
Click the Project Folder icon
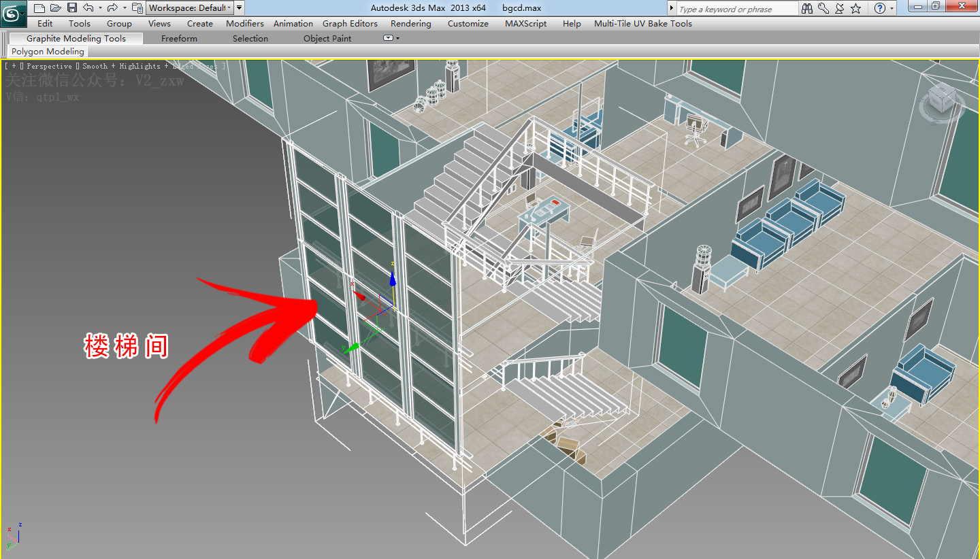[137, 8]
